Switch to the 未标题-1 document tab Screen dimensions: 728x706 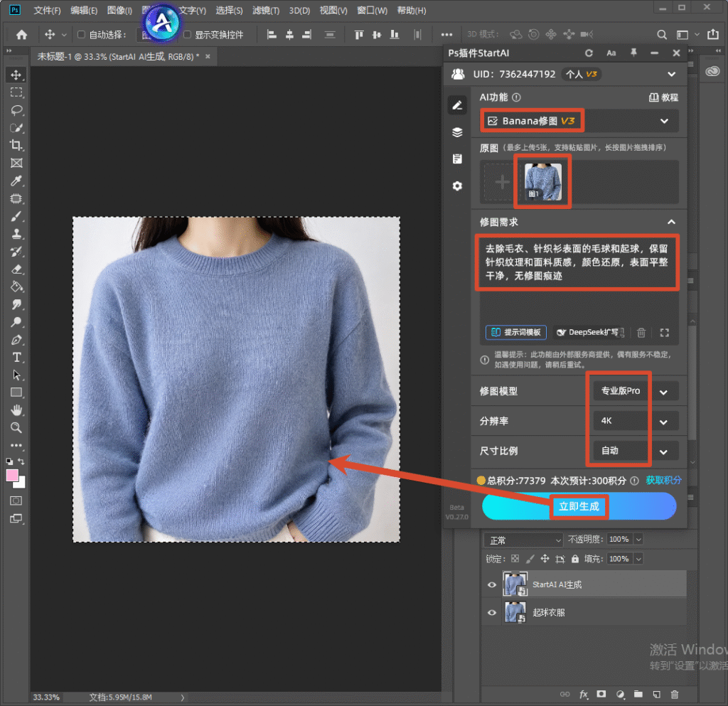coord(118,57)
